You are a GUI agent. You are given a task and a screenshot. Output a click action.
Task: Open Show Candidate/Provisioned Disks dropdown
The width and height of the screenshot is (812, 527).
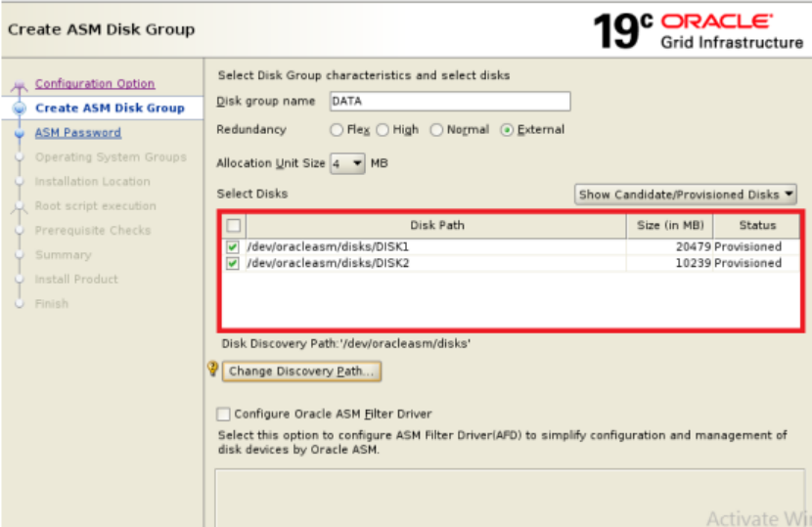[685, 195]
